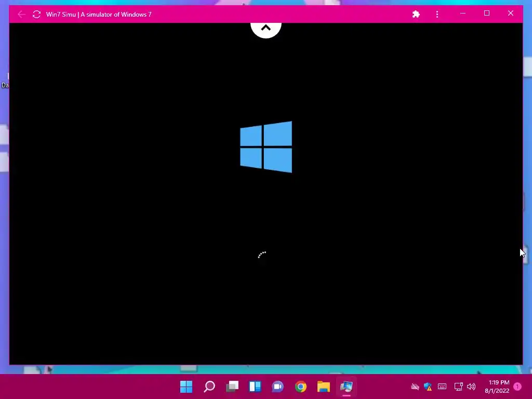Image resolution: width=532 pixels, height=399 pixels.
Task: Collapse the top chevron-up panel button
Action: click(x=266, y=29)
